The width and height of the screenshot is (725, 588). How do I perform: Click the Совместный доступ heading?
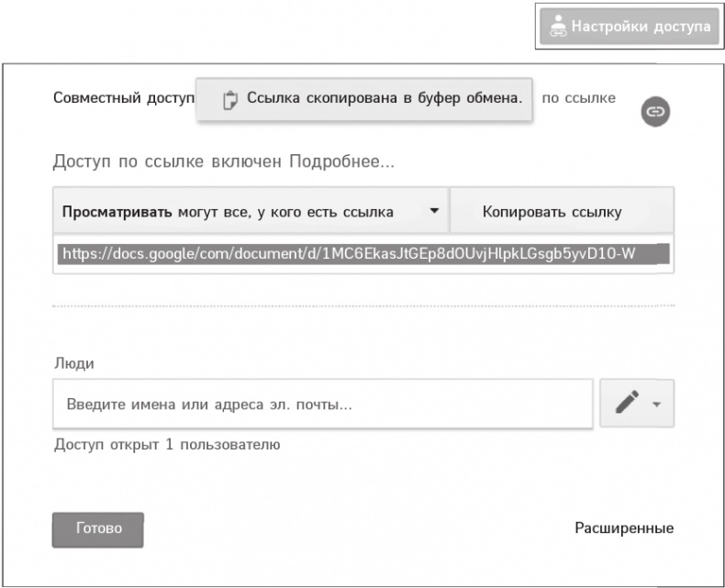click(x=123, y=98)
